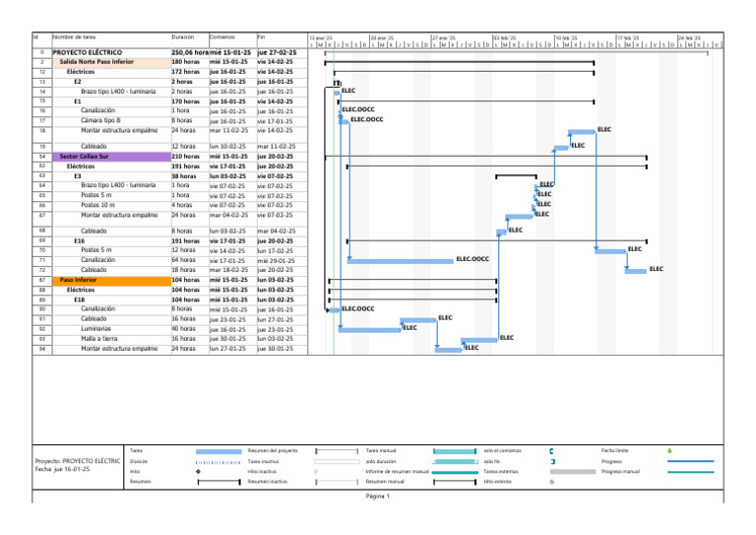The image size is (756, 535).
Task: Click the 'Cámara tipo B' task name
Action: pos(100,120)
